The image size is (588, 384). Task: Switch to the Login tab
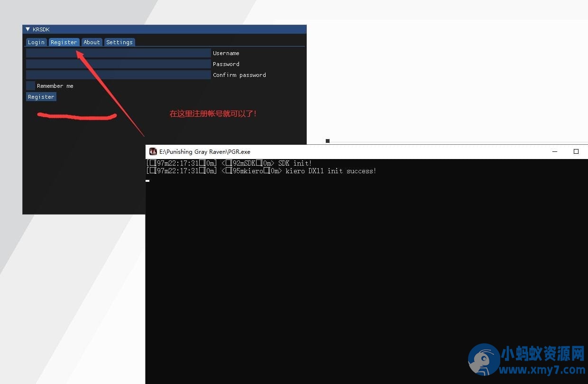point(36,42)
